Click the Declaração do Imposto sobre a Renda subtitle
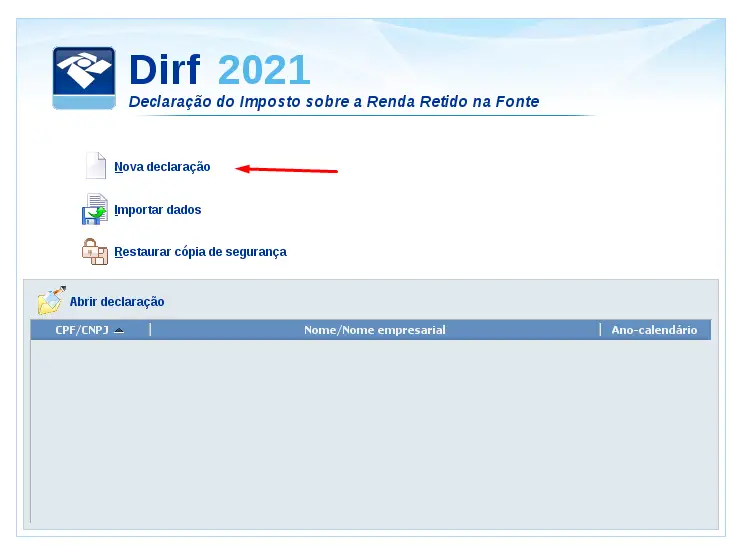Image resolution: width=737 pixels, height=550 pixels. (x=334, y=102)
